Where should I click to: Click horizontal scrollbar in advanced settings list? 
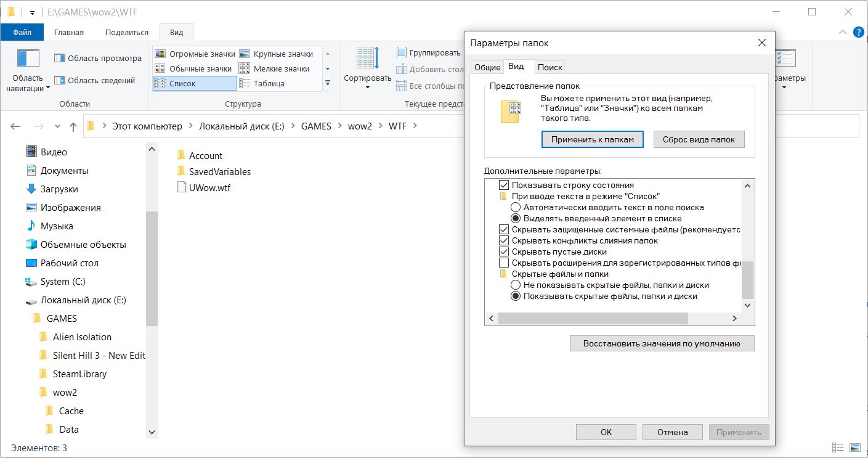coord(592,318)
